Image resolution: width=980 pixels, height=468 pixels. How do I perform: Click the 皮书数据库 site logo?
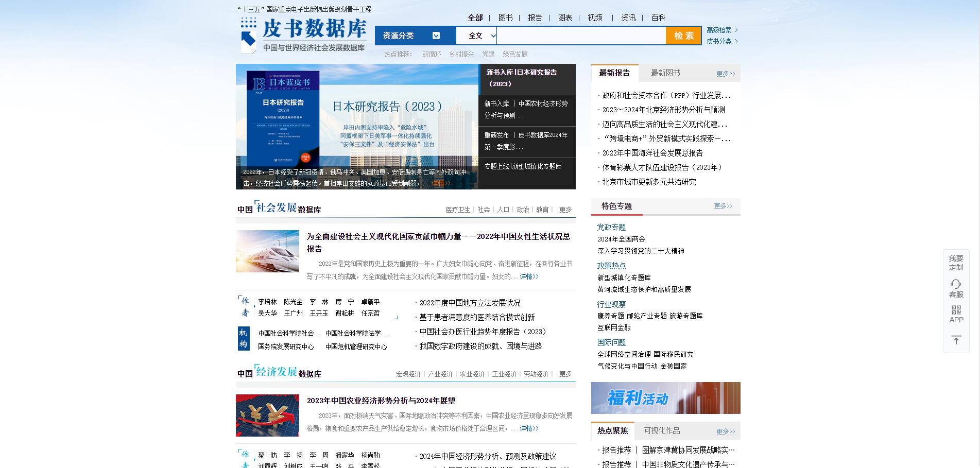(303, 35)
